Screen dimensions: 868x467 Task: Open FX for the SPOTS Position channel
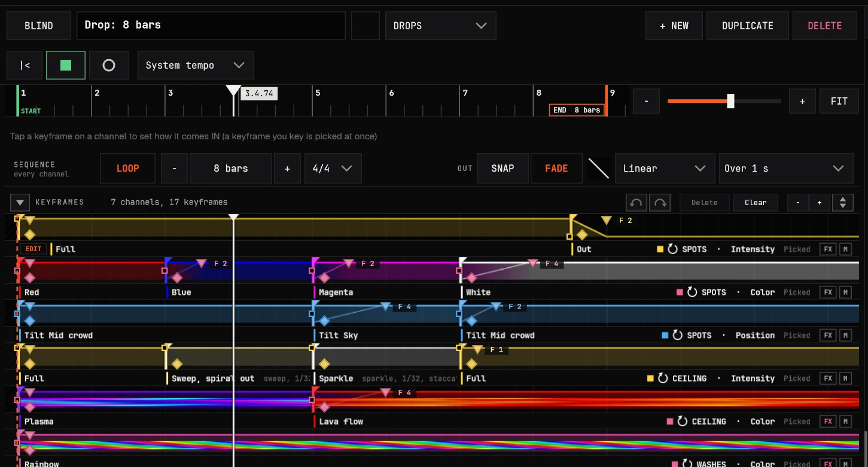(x=828, y=335)
